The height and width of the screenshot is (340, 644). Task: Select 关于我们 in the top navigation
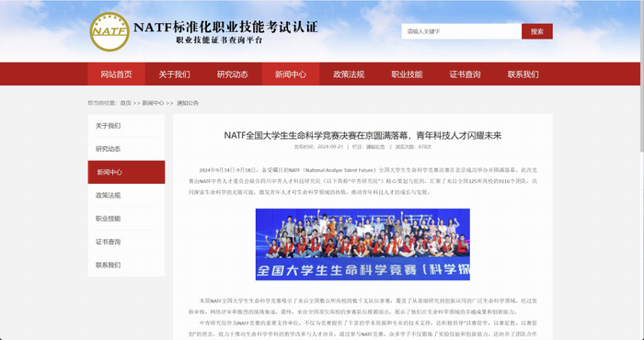[174, 74]
